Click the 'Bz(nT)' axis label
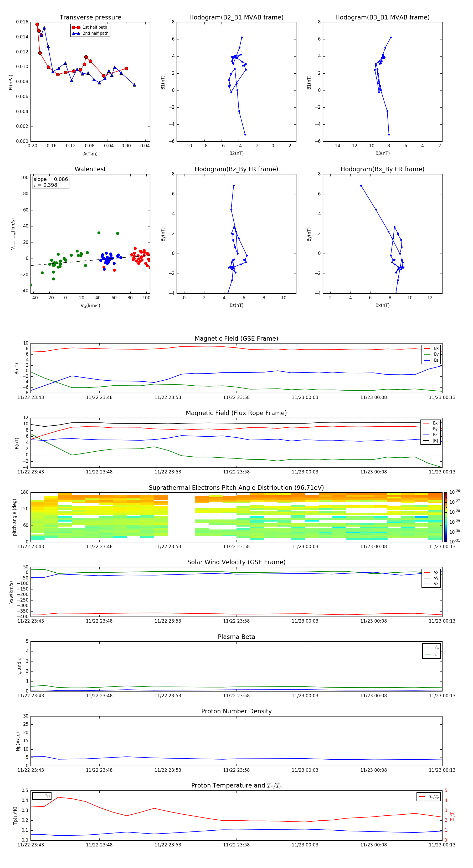The width and height of the screenshot is (473, 868). point(236,305)
